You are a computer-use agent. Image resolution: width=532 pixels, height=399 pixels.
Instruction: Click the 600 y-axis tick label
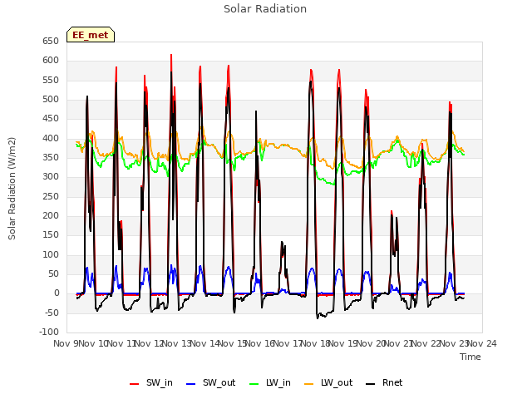click(51, 61)
